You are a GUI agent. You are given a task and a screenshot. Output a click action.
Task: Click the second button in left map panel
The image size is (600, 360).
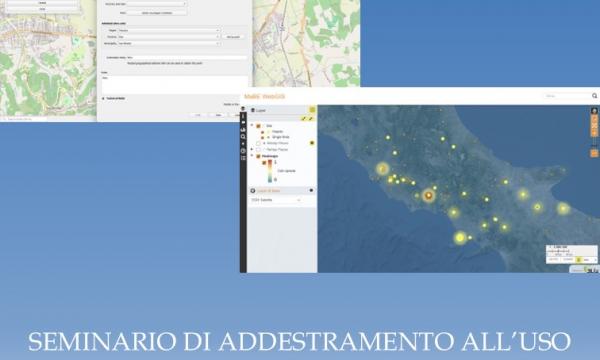[42, 9]
